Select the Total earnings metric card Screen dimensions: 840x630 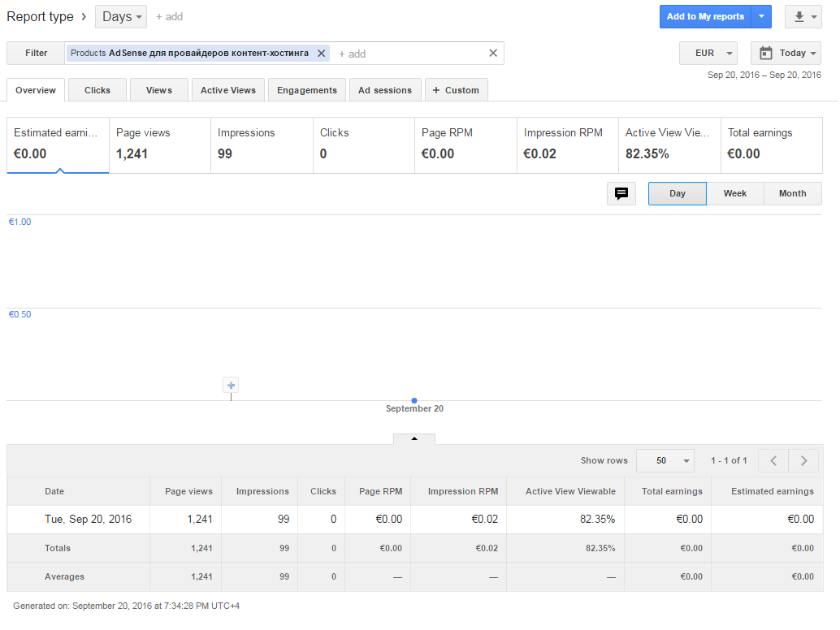click(772, 145)
